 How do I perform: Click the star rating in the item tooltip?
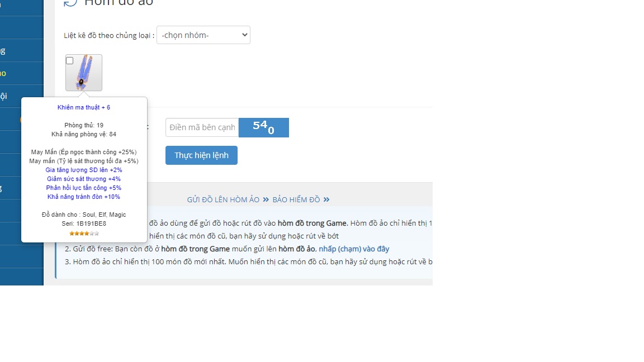point(84,233)
